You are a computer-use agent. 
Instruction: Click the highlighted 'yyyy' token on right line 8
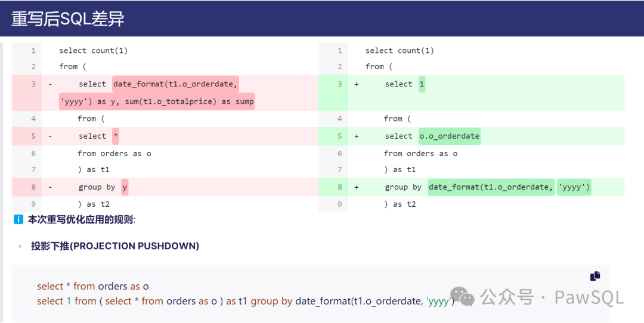(574, 187)
